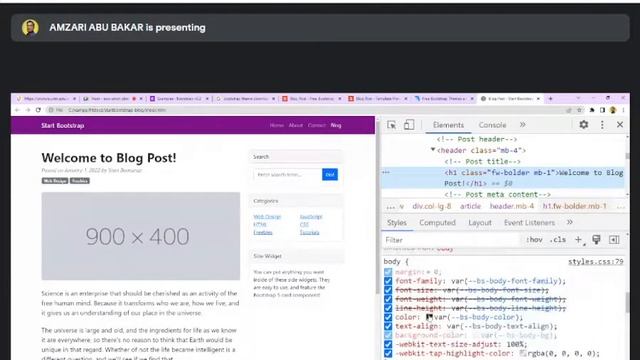Screen dimensions: 640x360
Task: Click the About navbar link
Action: click(x=296, y=125)
